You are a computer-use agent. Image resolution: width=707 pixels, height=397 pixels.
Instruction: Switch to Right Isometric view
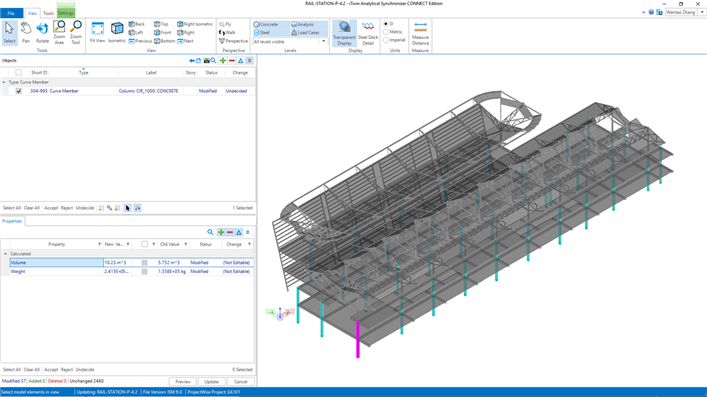pyautogui.click(x=195, y=24)
